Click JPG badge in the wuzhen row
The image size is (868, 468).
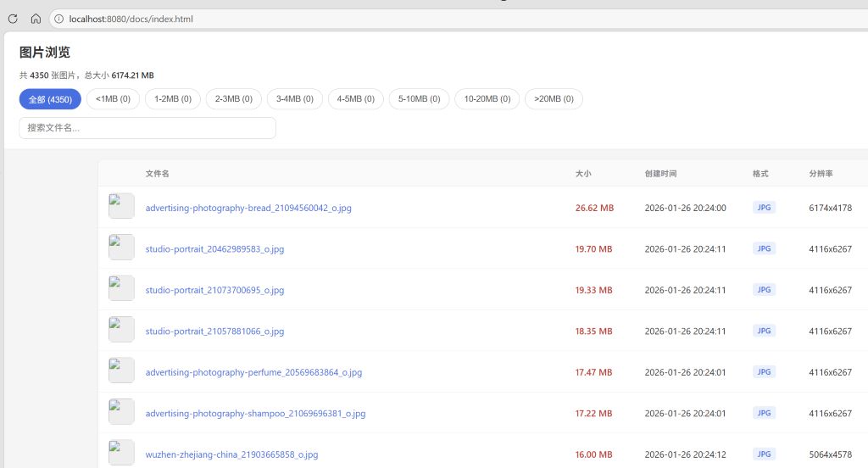tap(764, 454)
